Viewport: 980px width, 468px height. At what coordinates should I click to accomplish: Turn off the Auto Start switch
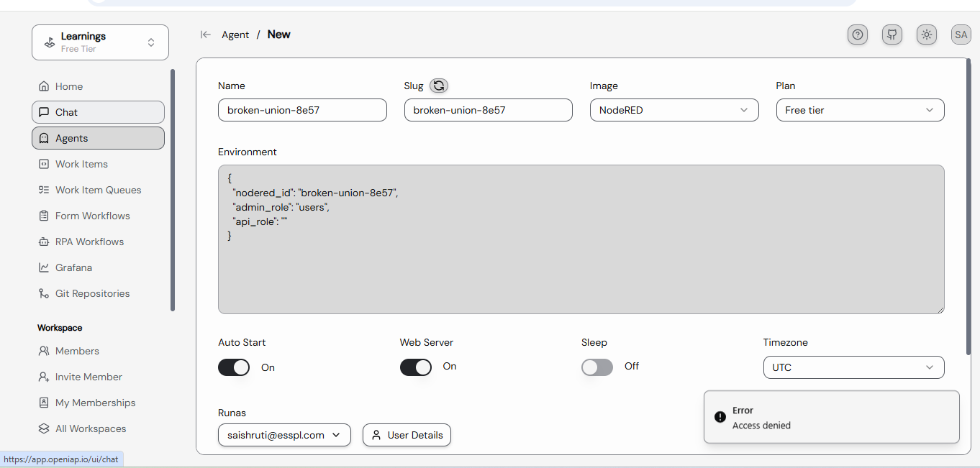[234, 367]
